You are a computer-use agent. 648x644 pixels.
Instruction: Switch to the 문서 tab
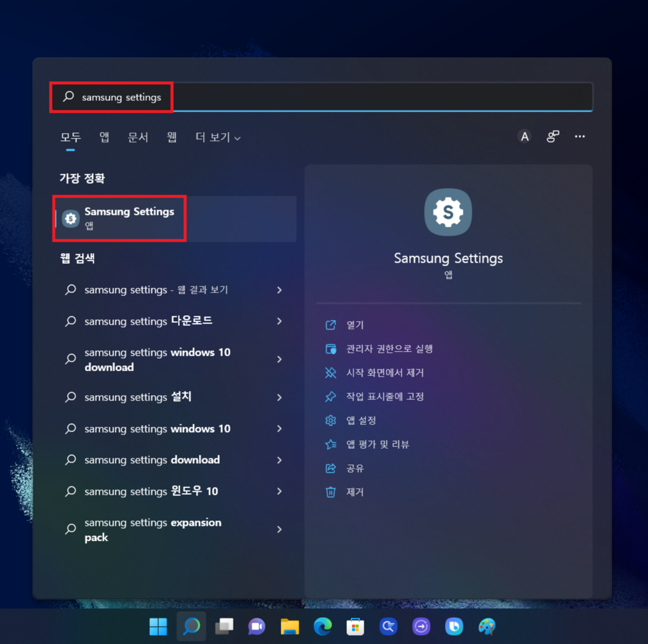(x=138, y=137)
